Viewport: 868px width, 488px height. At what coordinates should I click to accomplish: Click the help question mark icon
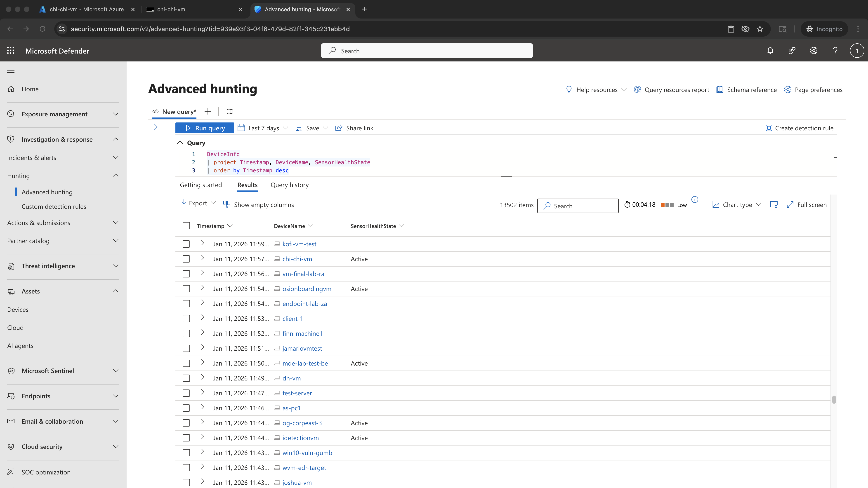(835, 51)
